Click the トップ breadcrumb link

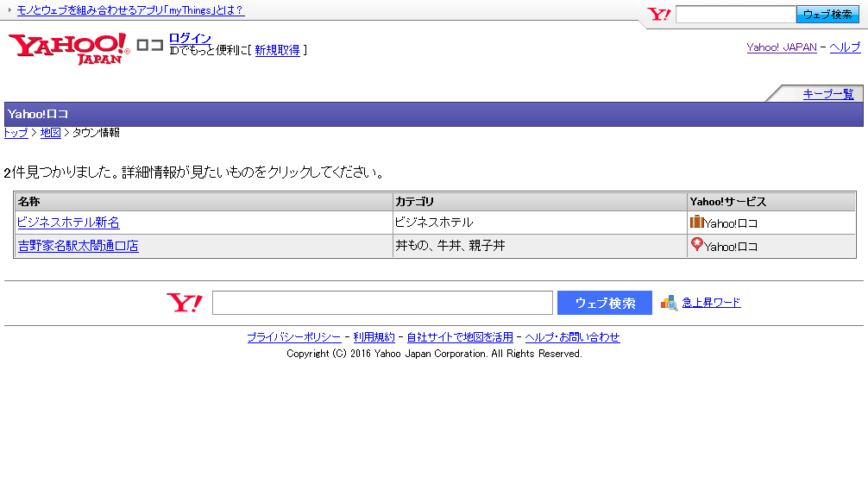click(x=16, y=133)
